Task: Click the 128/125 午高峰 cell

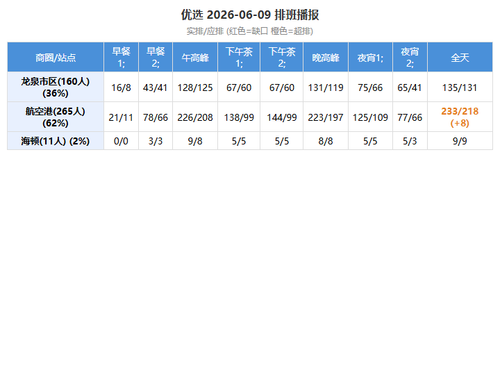Action: pos(195,87)
